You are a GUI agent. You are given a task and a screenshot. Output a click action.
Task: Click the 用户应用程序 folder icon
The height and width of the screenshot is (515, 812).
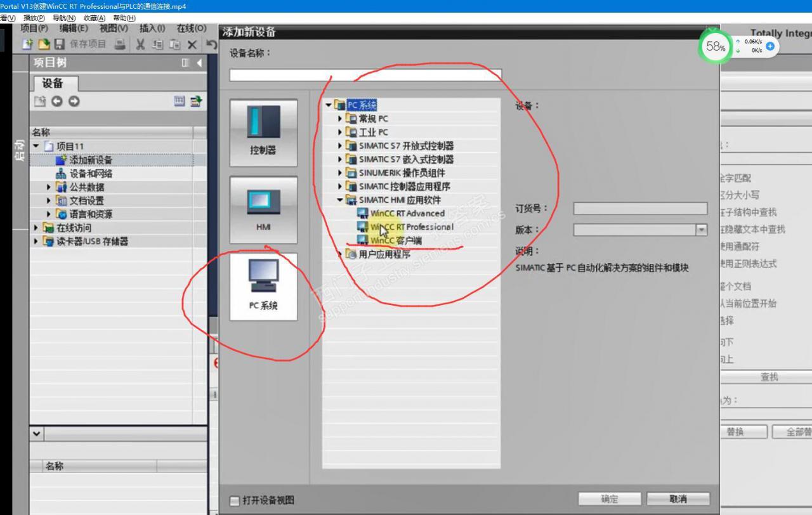click(x=352, y=254)
